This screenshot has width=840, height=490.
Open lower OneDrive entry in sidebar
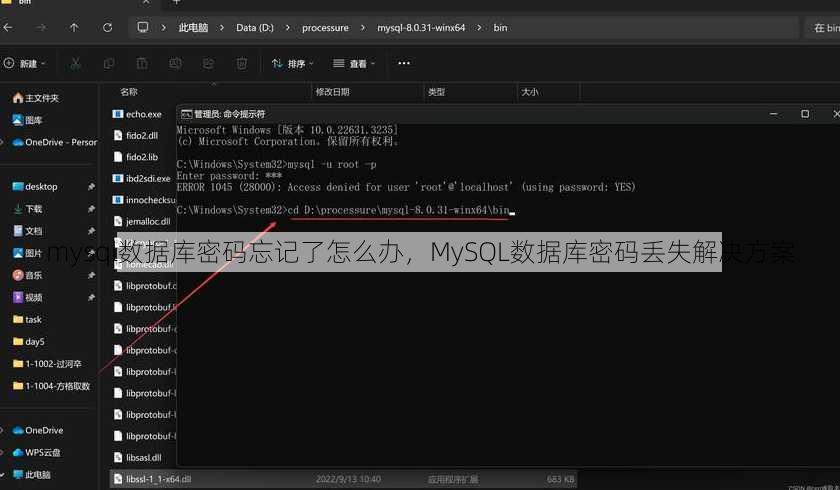coord(38,430)
